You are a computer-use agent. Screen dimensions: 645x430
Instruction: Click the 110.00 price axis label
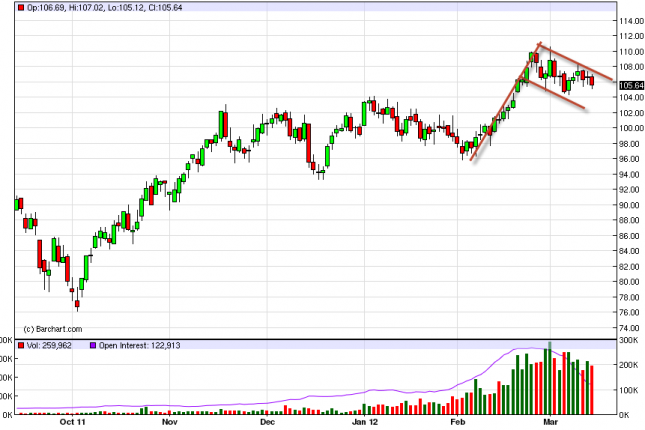(631, 51)
